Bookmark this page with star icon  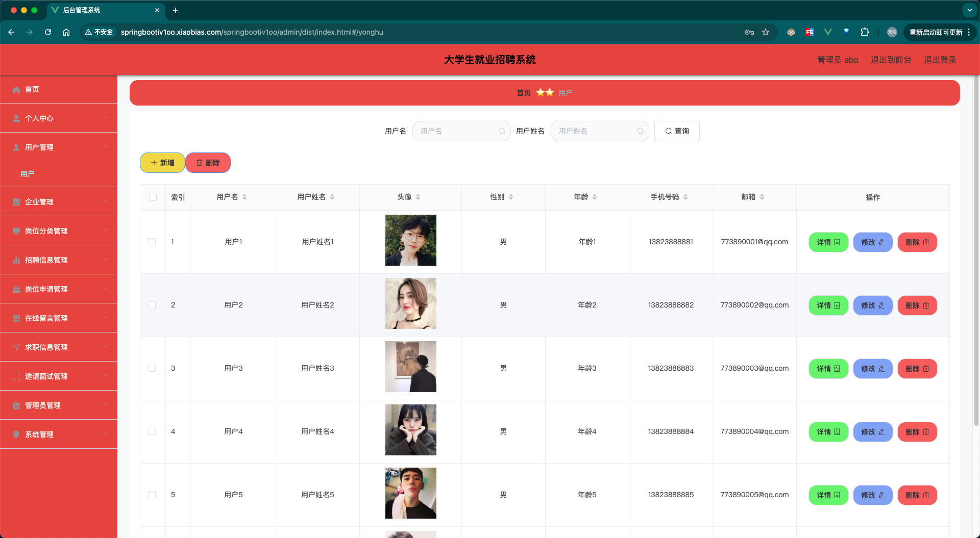click(766, 32)
